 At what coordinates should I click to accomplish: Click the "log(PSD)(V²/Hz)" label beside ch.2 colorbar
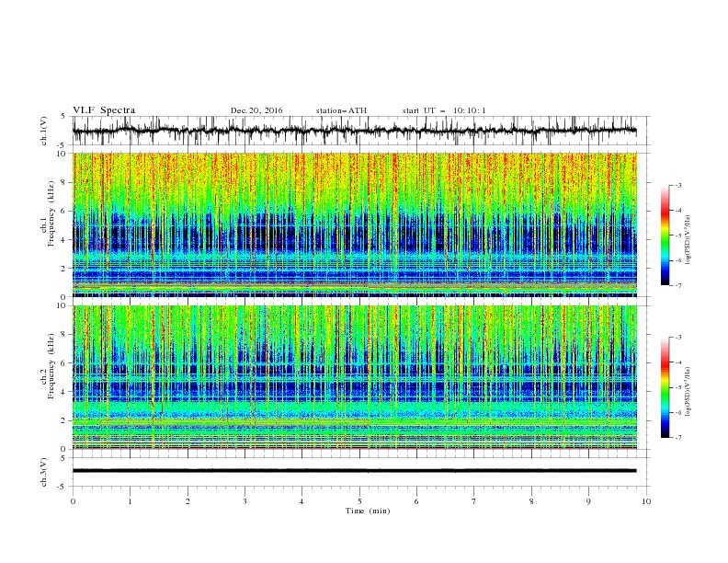coord(688,391)
